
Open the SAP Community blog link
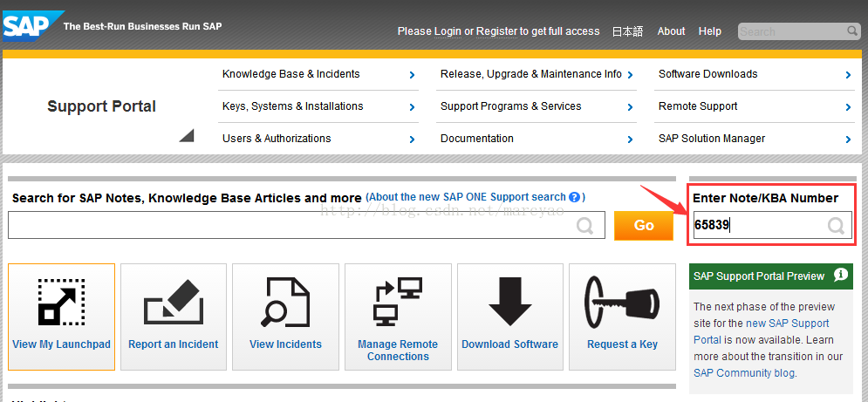click(744, 373)
